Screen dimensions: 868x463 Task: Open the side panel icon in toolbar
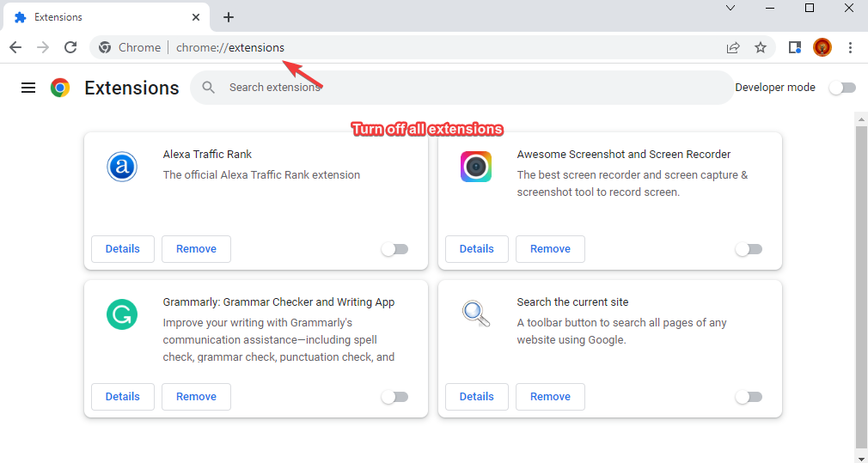pos(795,47)
